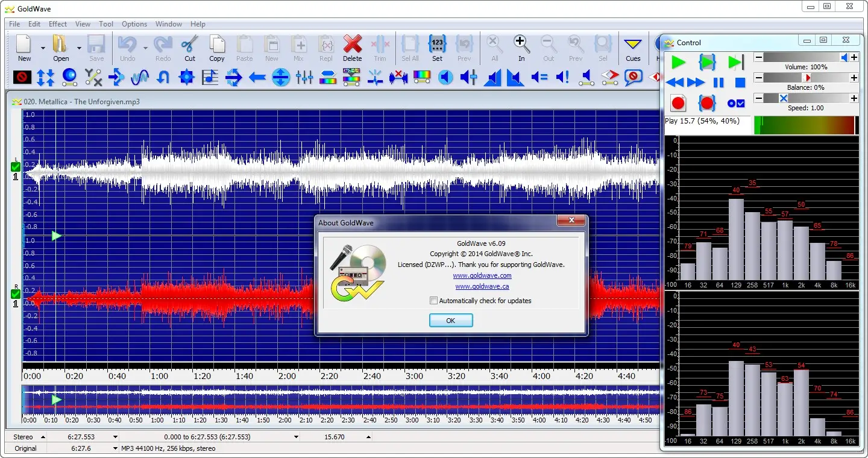Click the Speed slider X handle
The image size is (868, 458).
click(783, 98)
